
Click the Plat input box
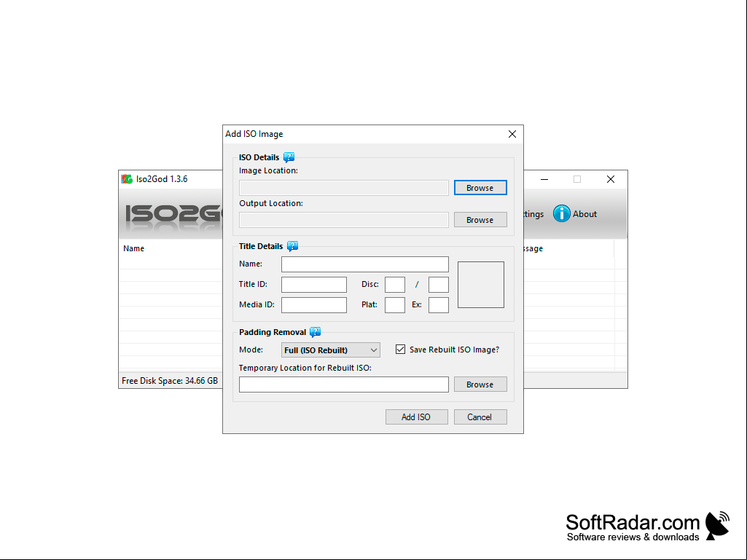(395, 305)
